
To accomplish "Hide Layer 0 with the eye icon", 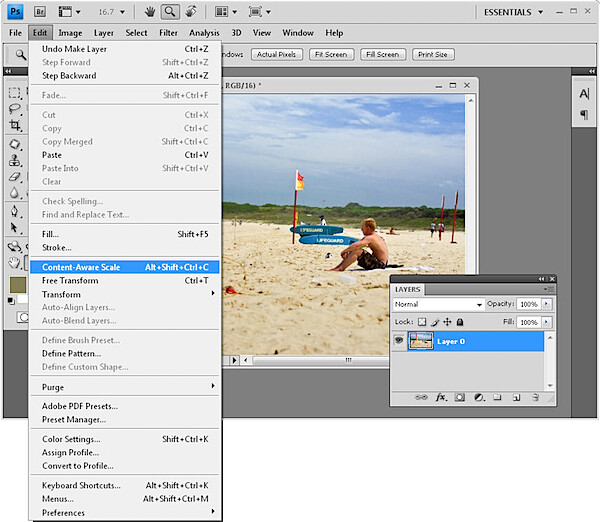I will [399, 341].
